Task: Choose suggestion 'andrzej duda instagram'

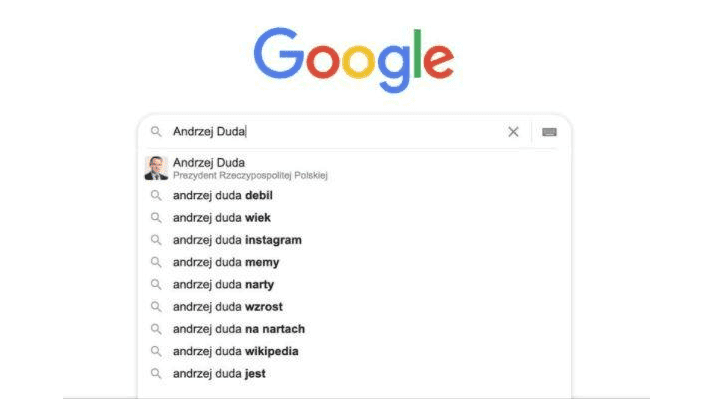Action: click(x=237, y=240)
